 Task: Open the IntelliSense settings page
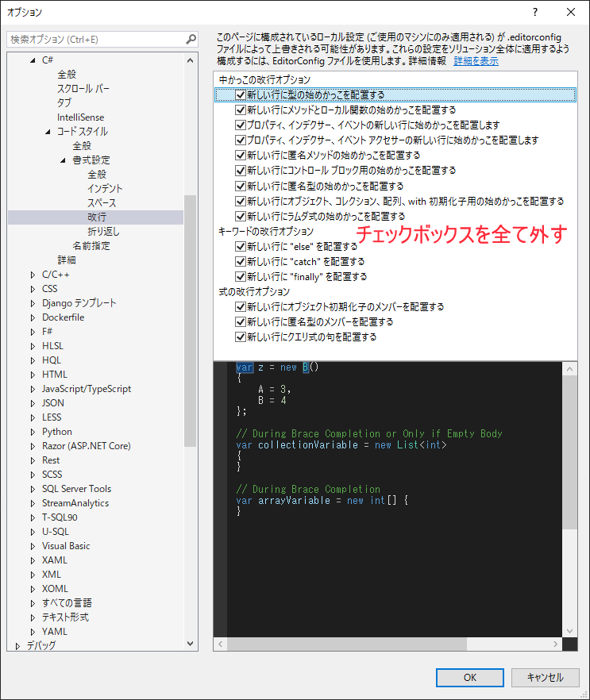point(80,117)
